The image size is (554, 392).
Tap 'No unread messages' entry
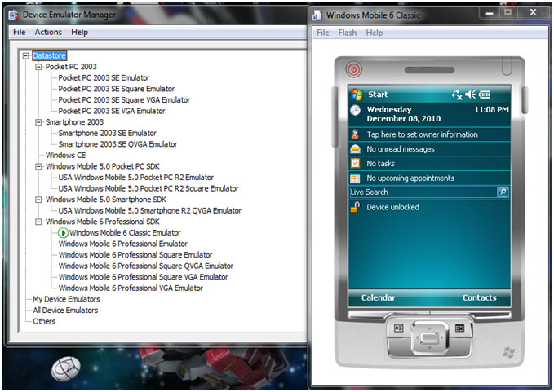point(401,149)
